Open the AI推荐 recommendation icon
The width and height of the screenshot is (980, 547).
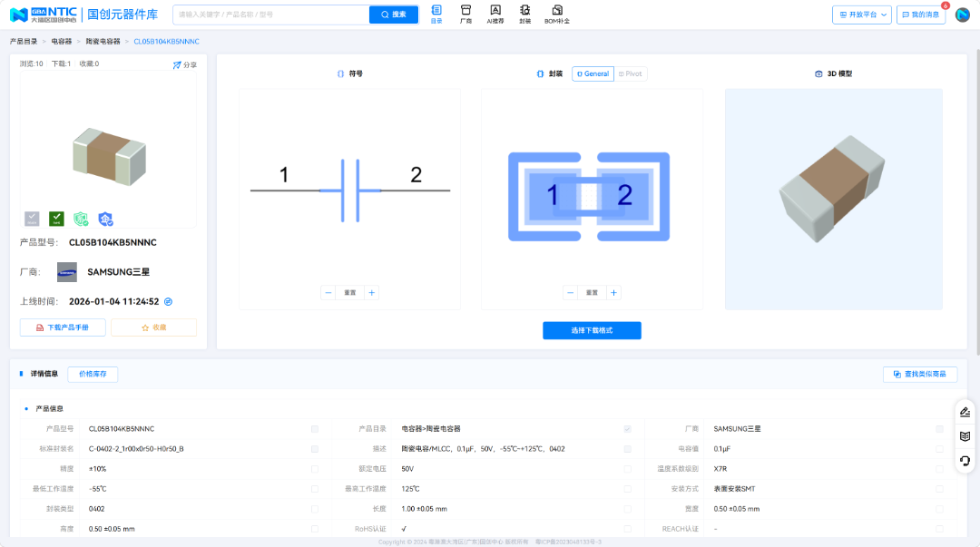point(495,15)
